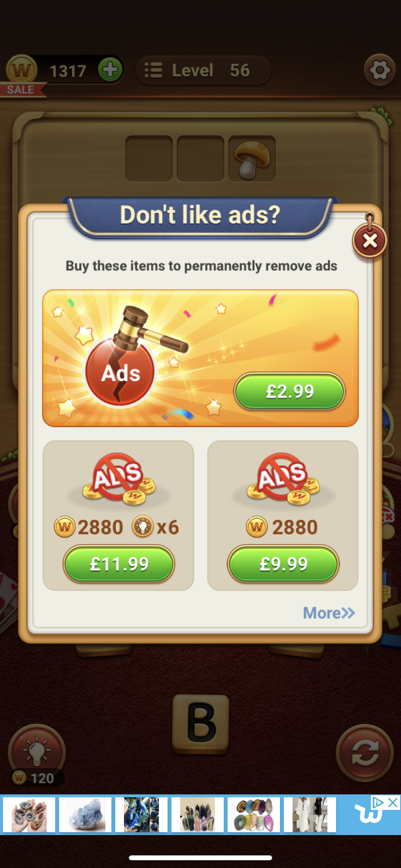Buy the £2.99 remove ads offer
The height and width of the screenshot is (868, 401).
tap(290, 391)
